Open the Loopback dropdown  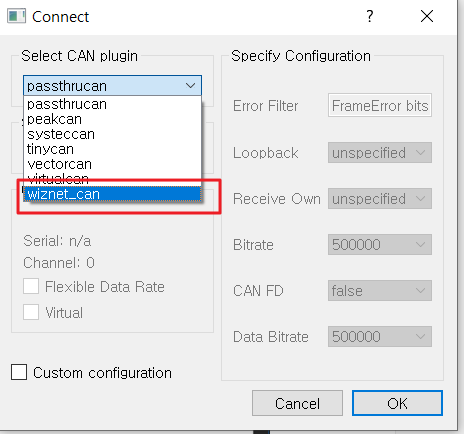(x=380, y=153)
